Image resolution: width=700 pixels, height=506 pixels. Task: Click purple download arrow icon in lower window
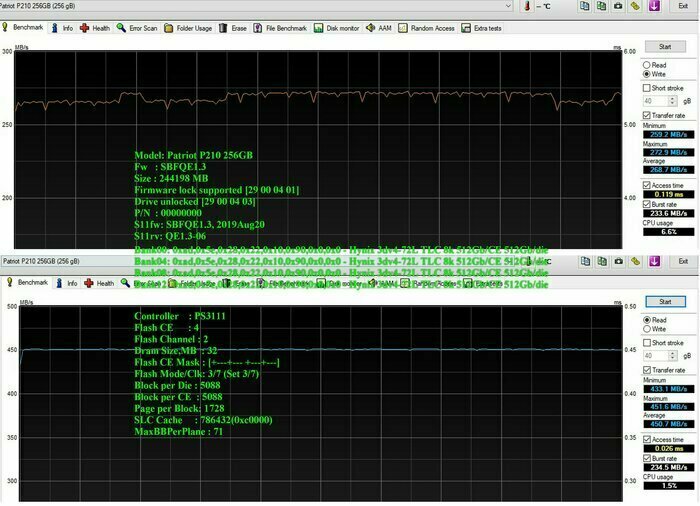tap(654, 261)
